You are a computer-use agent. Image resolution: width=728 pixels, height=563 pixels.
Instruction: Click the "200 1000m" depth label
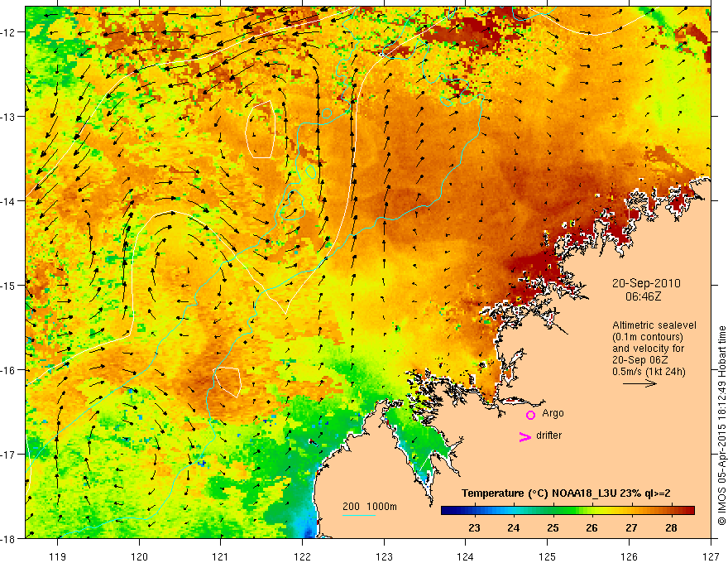coord(370,507)
